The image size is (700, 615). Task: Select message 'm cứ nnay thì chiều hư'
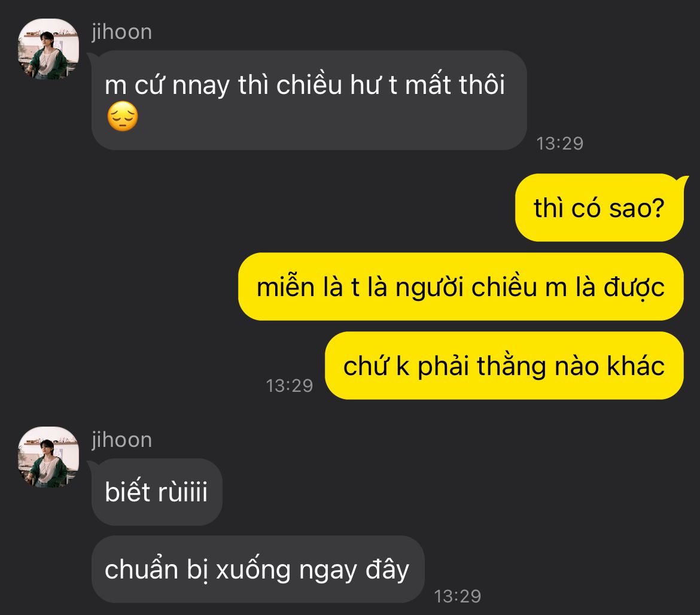tap(309, 100)
